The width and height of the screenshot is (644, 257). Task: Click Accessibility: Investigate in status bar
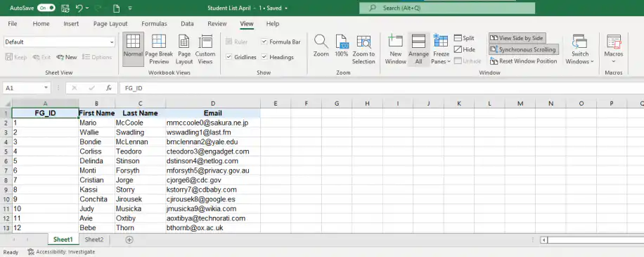tap(62, 251)
